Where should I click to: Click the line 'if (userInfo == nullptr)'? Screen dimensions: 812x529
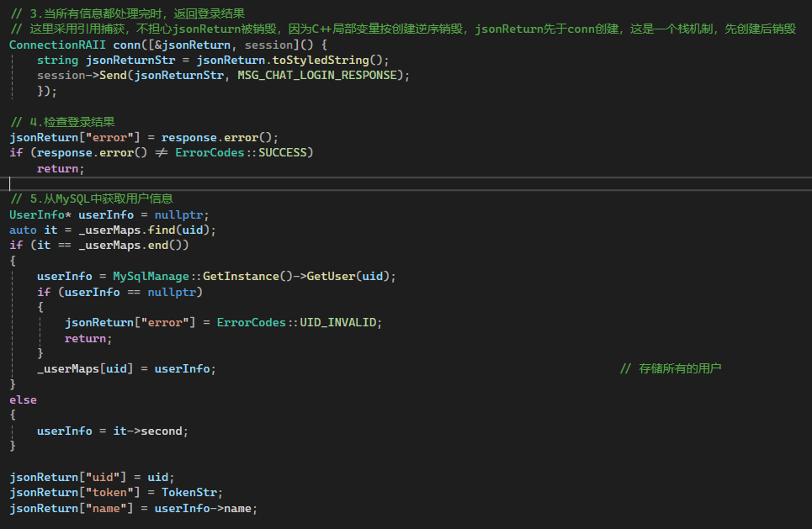[x=119, y=293]
